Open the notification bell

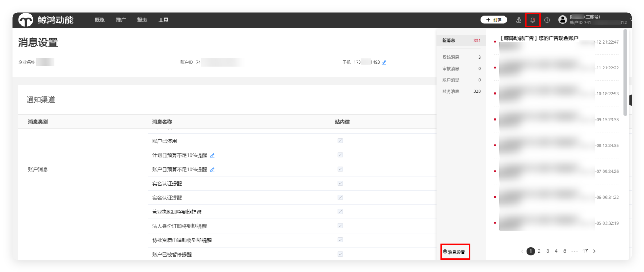coord(533,20)
